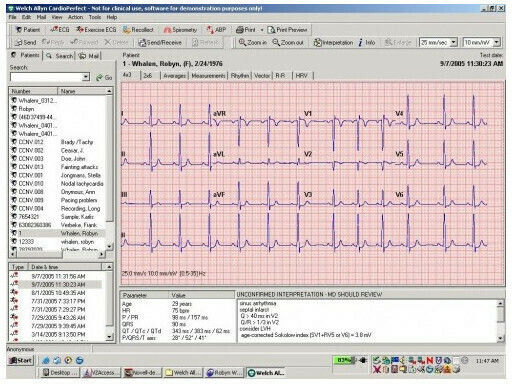
Task: Click the Send toolbar button
Action: [25, 43]
